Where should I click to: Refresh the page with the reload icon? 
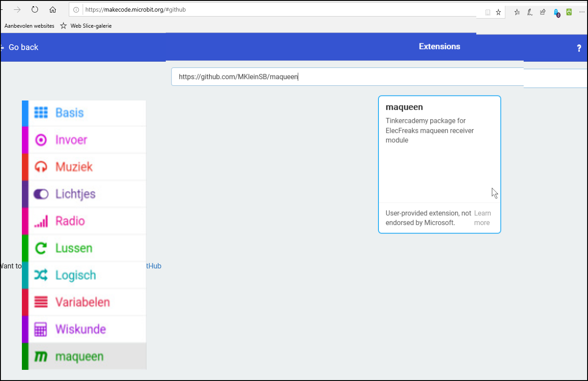[35, 9]
